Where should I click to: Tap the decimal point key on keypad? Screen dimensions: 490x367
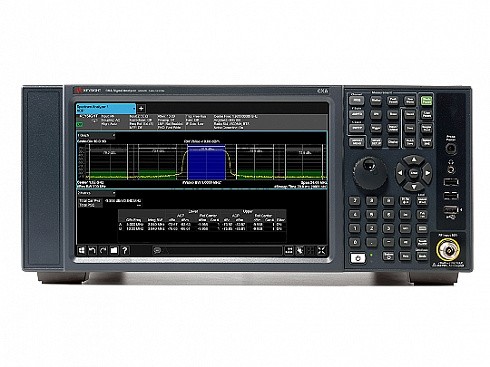pyautogui.click(x=371, y=242)
